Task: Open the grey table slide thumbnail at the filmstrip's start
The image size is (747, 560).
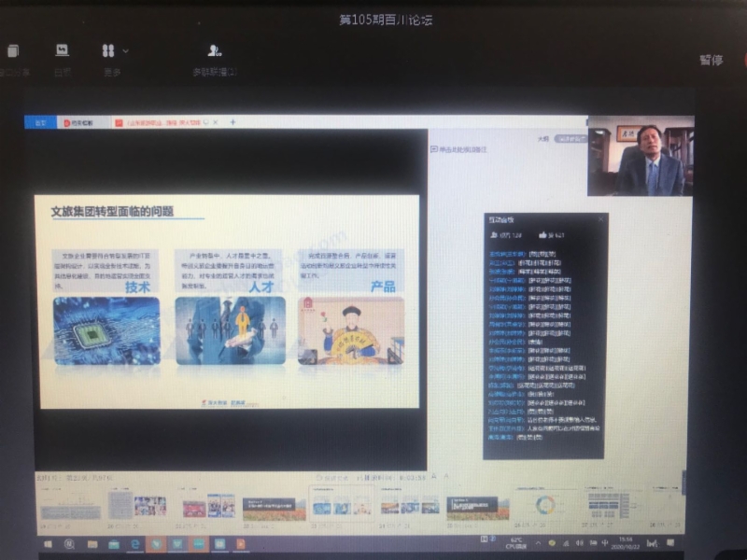Action: click(70, 507)
